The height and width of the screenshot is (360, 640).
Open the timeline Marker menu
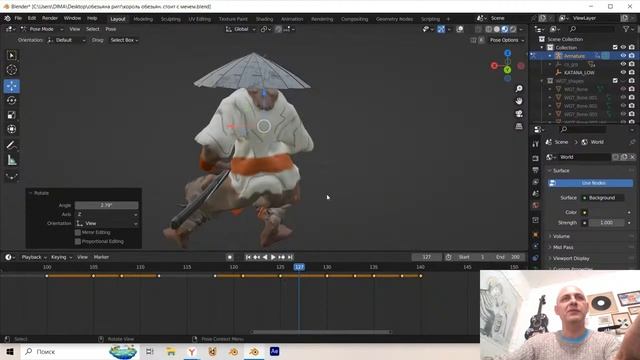[101, 257]
